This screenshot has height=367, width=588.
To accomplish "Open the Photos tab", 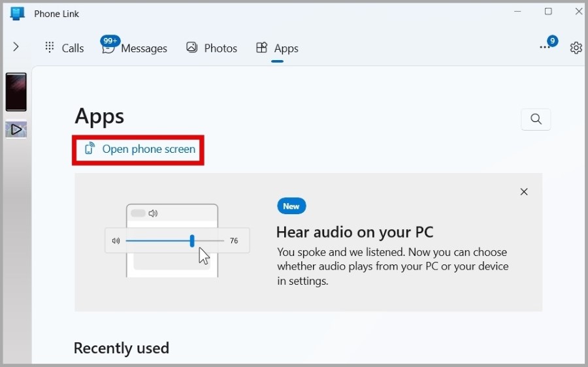I will [212, 48].
